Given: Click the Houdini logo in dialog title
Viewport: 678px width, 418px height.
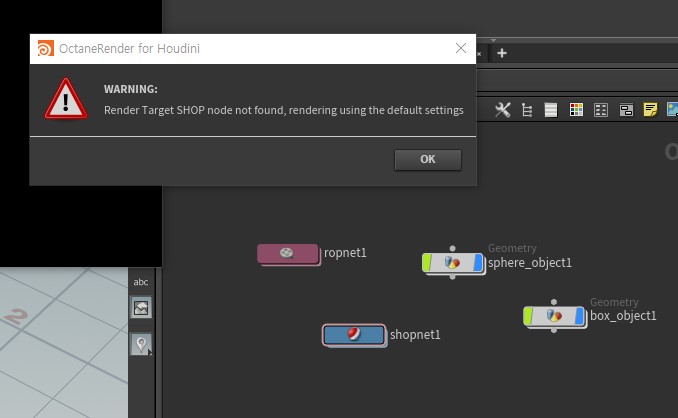Looking at the screenshot, I should [x=45, y=48].
